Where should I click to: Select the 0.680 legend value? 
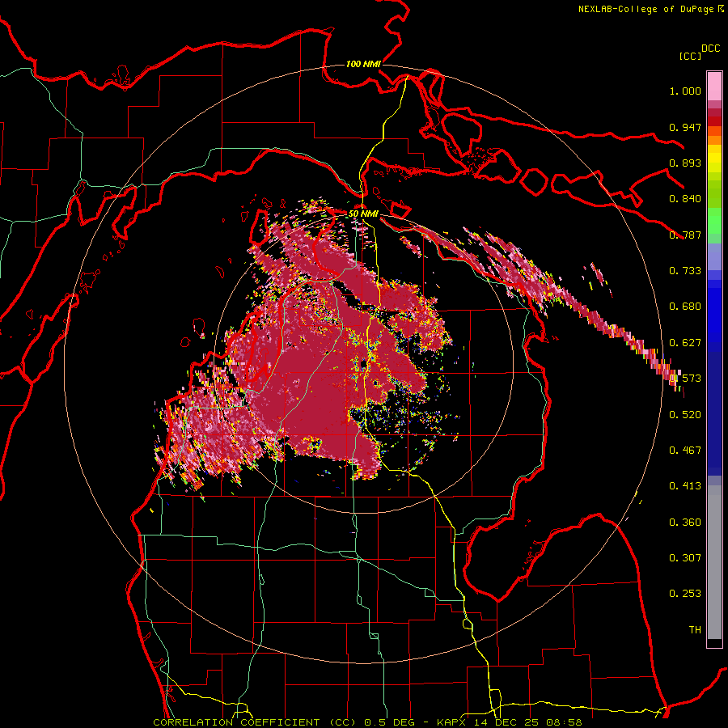coord(685,307)
